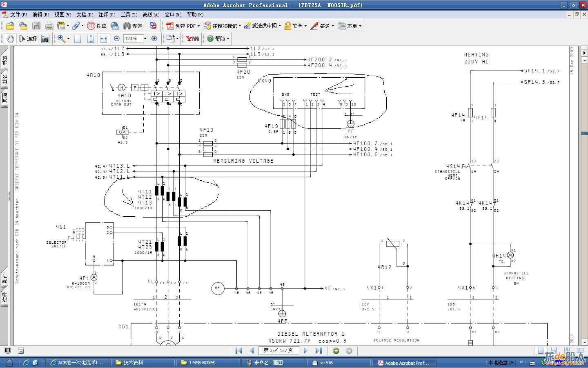The height and width of the screenshot is (368, 588).
Task: Switch to taskbar ACB的一次电流 IE window
Action: [78, 363]
